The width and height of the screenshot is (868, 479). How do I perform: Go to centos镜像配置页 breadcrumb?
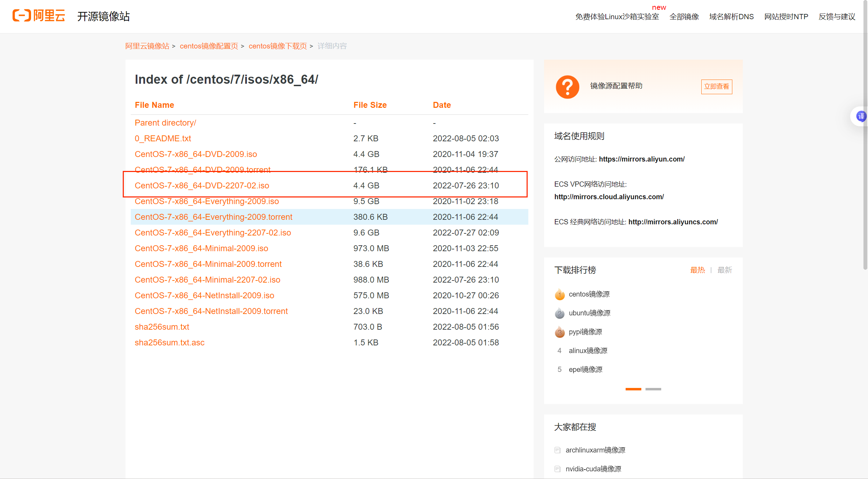(209, 46)
